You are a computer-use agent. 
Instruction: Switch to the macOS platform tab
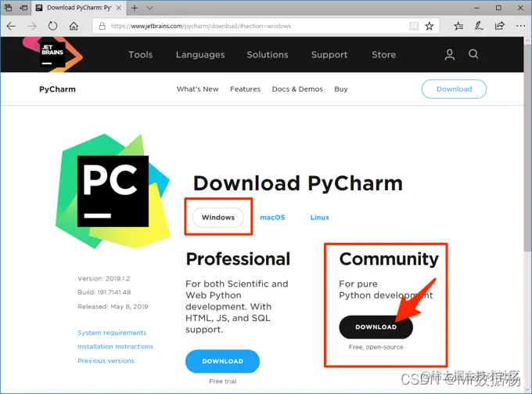tap(272, 218)
